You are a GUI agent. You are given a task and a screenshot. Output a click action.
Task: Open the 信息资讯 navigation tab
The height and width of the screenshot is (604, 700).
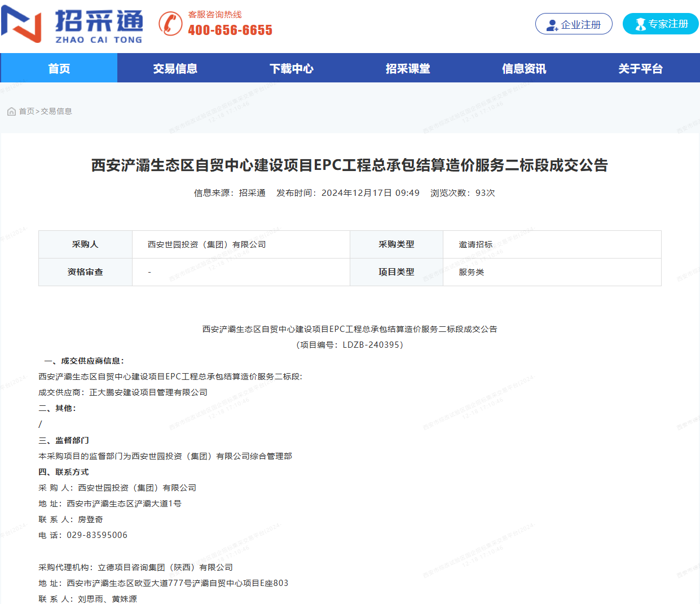point(524,69)
